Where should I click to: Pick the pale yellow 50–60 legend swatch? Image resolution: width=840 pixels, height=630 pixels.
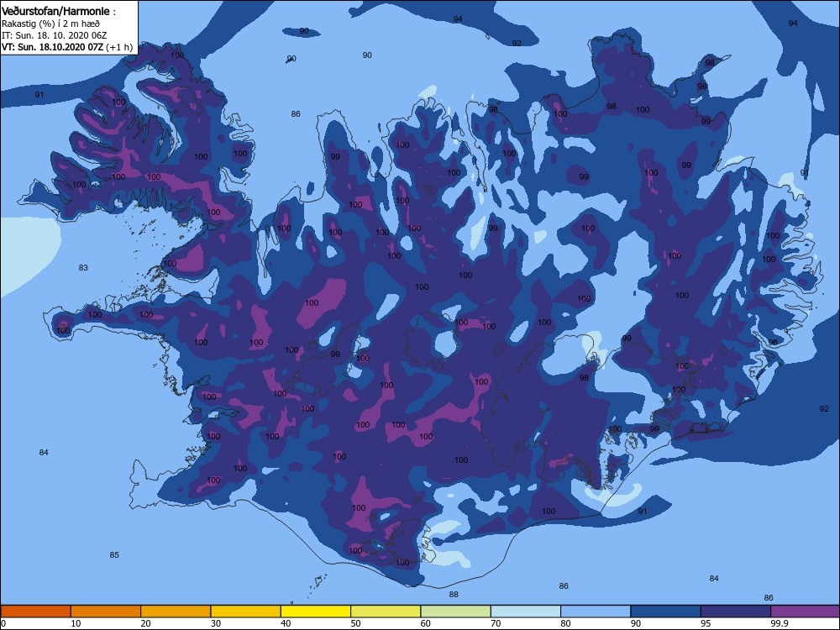pyautogui.click(x=386, y=612)
